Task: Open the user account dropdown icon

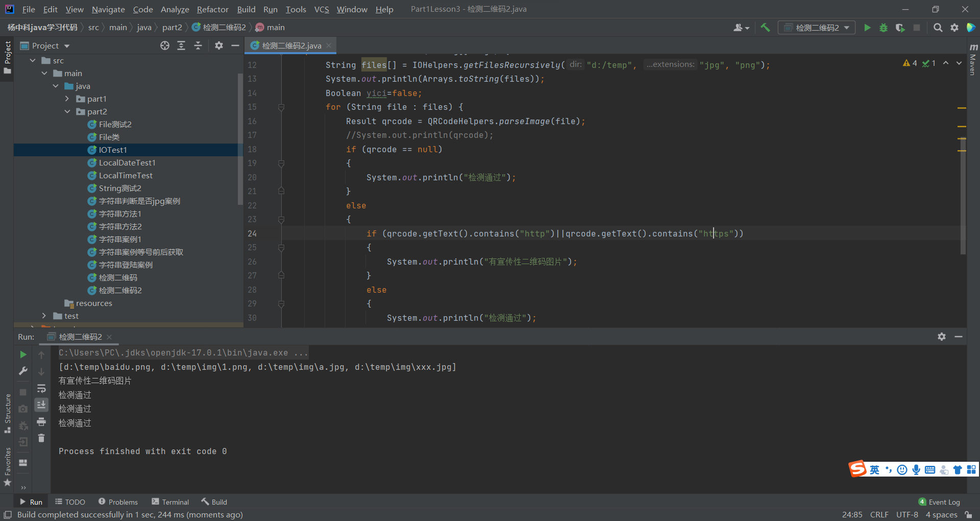Action: tap(741, 28)
